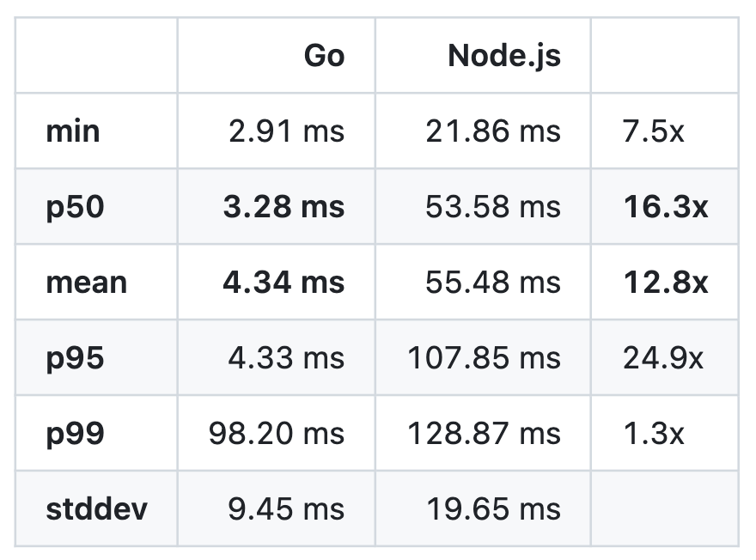Click the Node.js column header
The width and height of the screenshot is (756, 560).
tap(503, 57)
